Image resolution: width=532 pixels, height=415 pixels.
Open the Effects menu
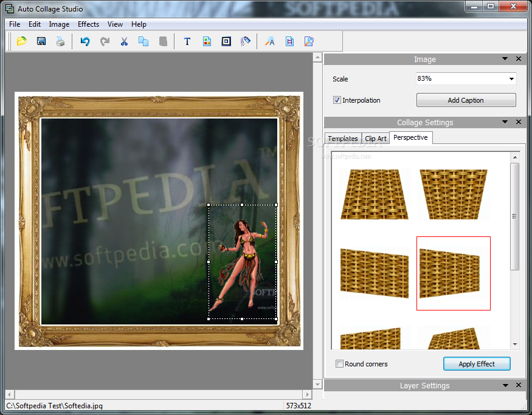click(x=88, y=24)
